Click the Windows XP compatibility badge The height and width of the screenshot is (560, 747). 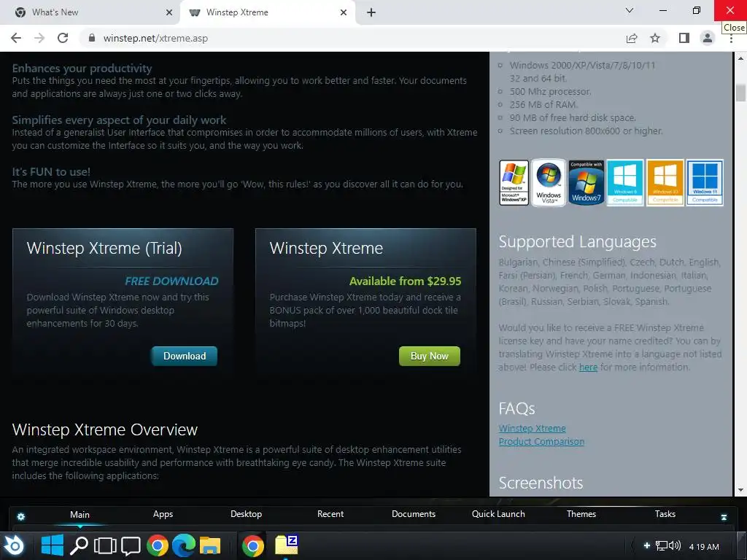tap(514, 183)
